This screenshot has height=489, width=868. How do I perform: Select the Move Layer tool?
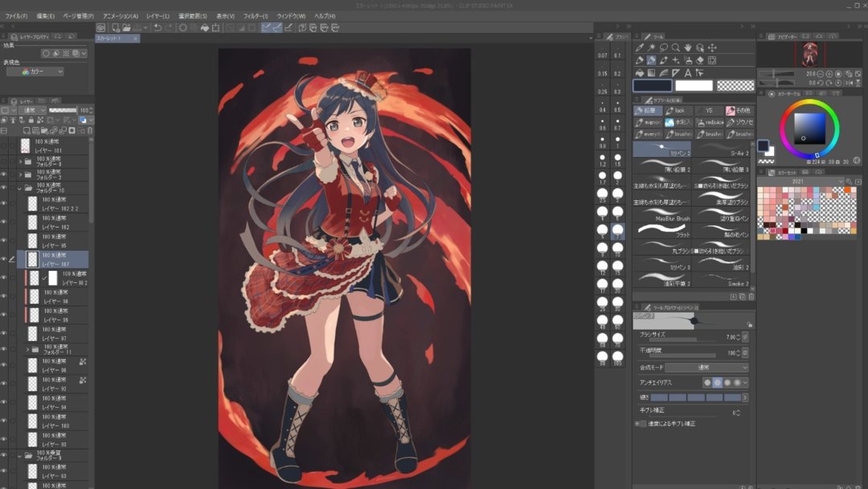[712, 47]
